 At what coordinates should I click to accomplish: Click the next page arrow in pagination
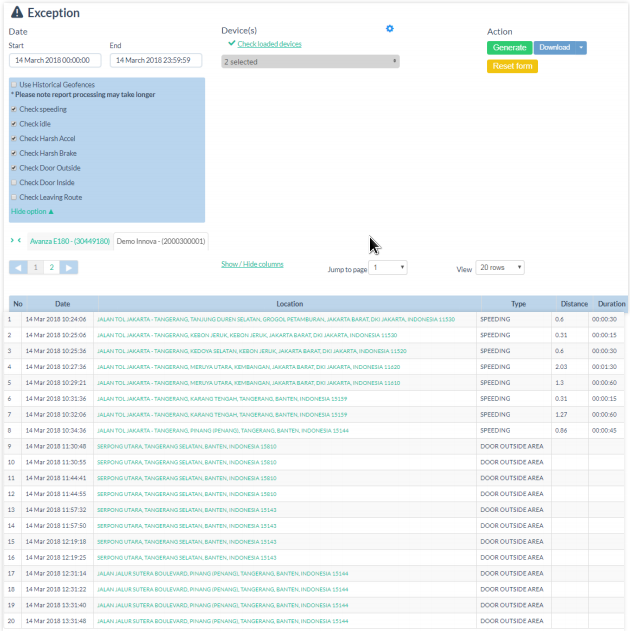[x=68, y=268]
